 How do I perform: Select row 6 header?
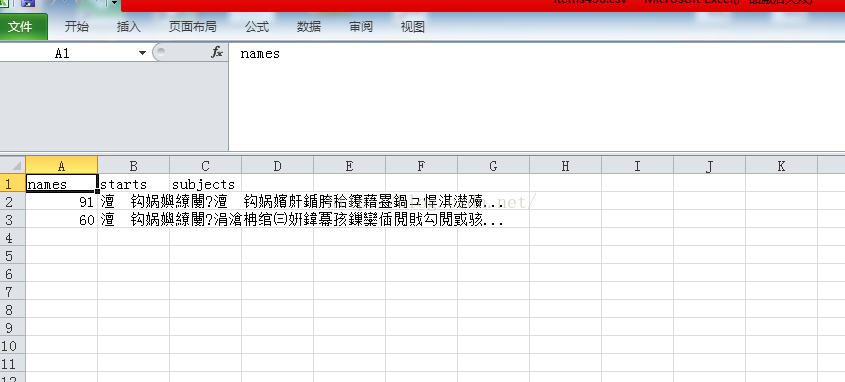pyautogui.click(x=12, y=273)
